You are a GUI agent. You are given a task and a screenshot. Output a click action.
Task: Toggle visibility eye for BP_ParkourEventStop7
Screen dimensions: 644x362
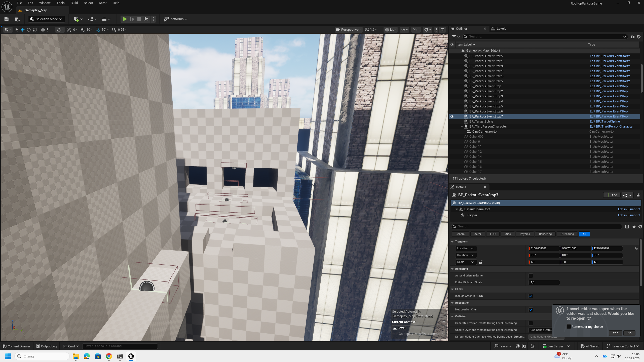(x=452, y=116)
